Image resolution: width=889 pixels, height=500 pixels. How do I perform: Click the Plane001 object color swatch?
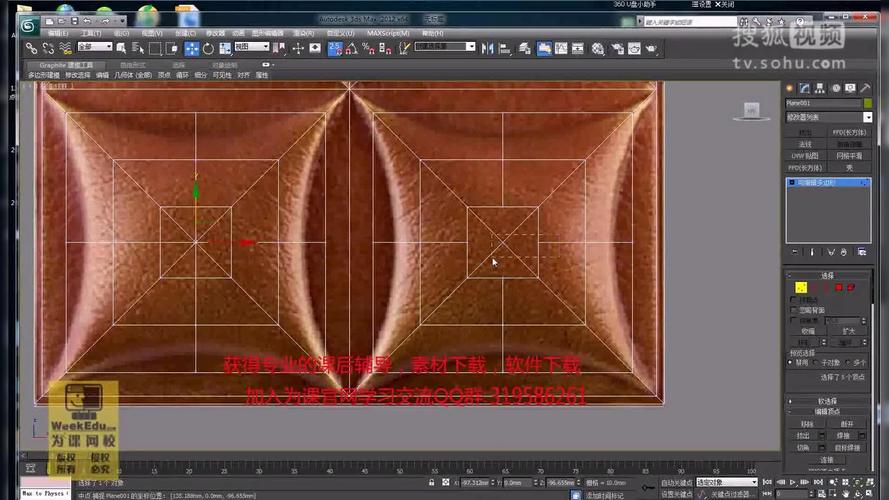click(x=867, y=103)
